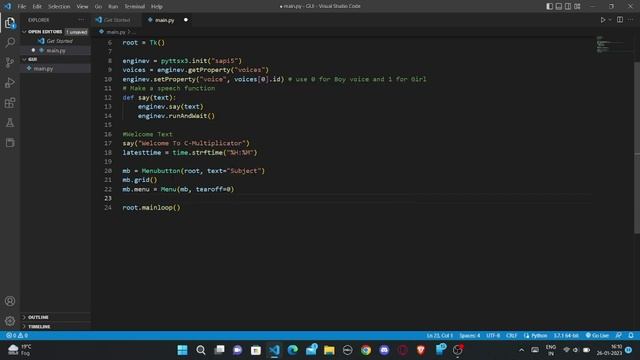This screenshot has height=360, width=640.
Task: Open the Search view in activity bar
Action: pyautogui.click(x=10, y=42)
